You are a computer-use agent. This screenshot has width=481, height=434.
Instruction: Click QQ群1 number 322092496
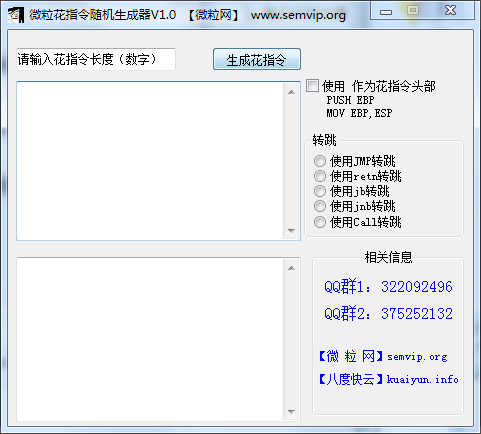[417, 287]
